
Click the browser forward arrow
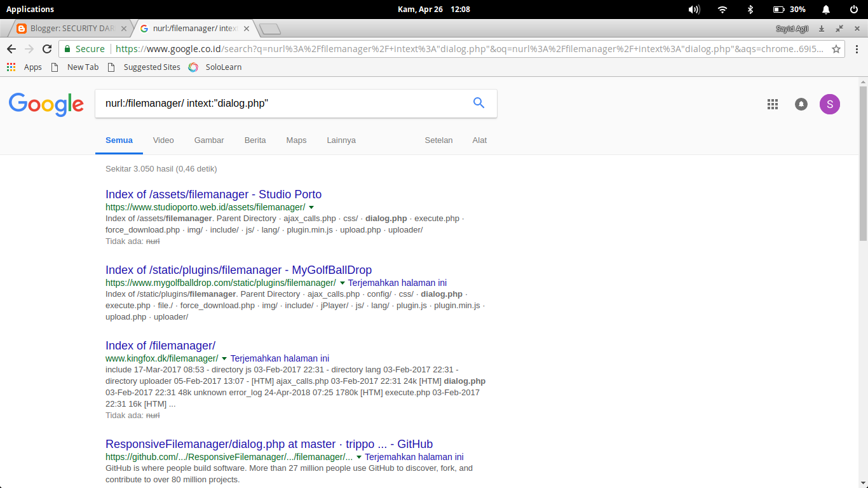(x=29, y=49)
